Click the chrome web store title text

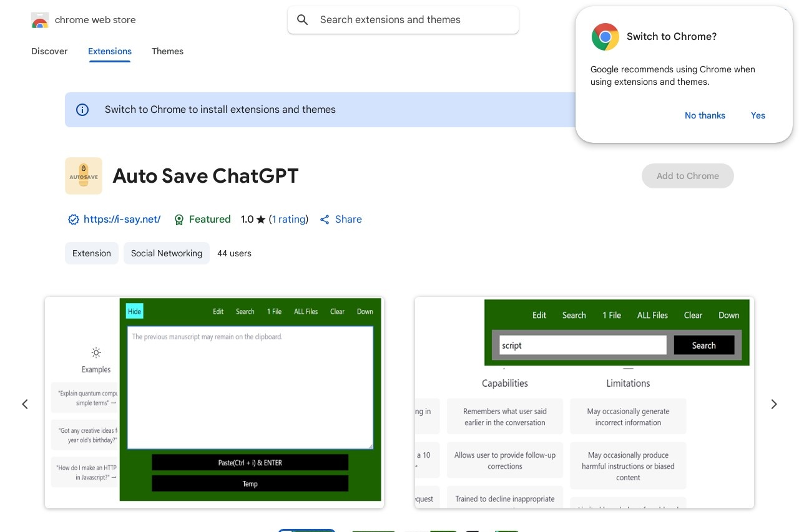click(x=95, y=20)
